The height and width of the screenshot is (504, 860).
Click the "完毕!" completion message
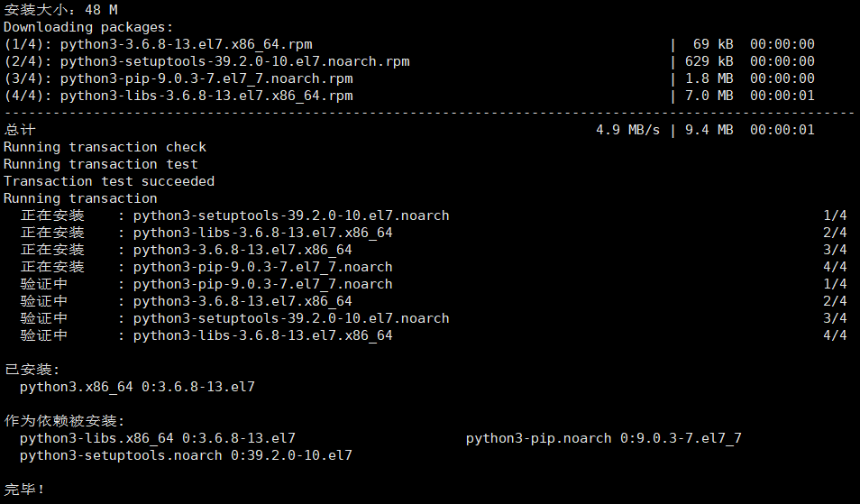[24, 490]
